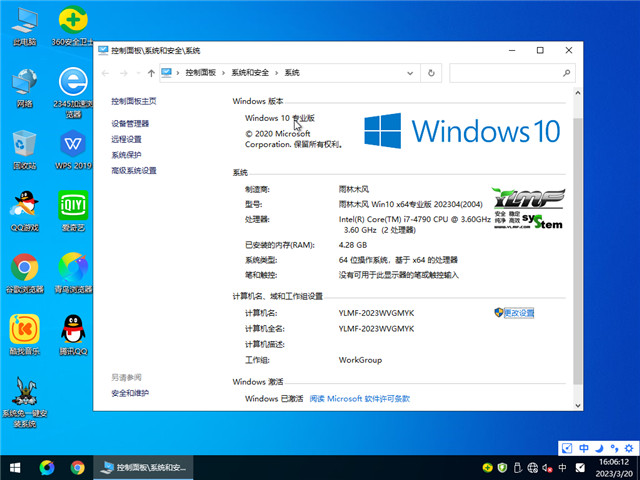Screen dimensions: 640x480
Task: Select the 系统和安全 breadcrumb
Action: [250, 73]
